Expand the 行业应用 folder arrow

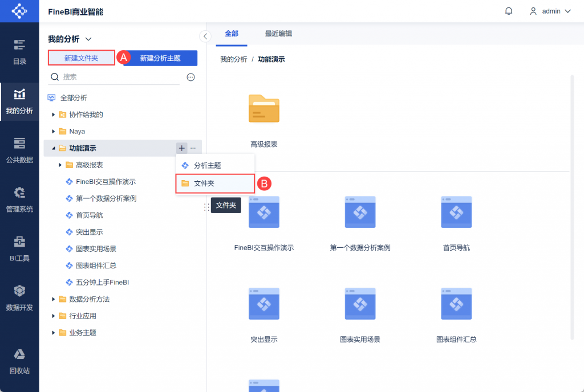point(53,316)
